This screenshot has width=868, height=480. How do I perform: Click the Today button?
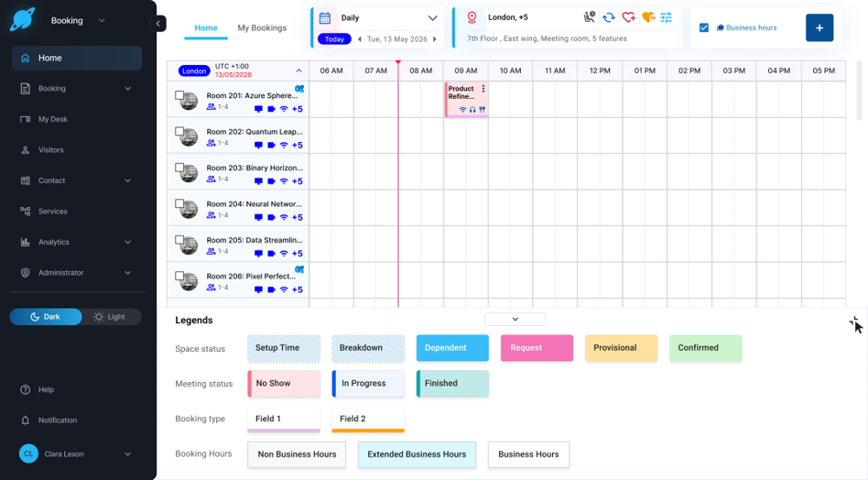[x=334, y=39]
